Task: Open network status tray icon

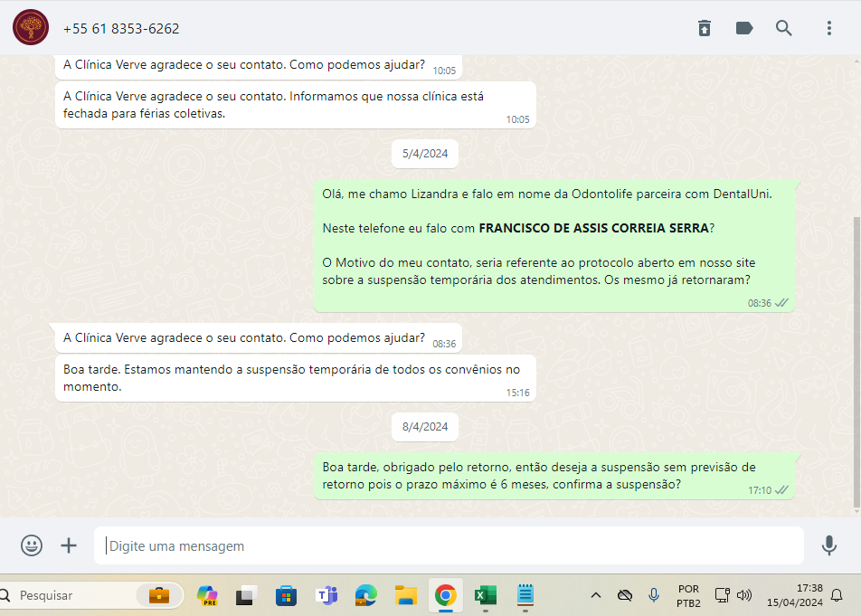Action: [722, 595]
